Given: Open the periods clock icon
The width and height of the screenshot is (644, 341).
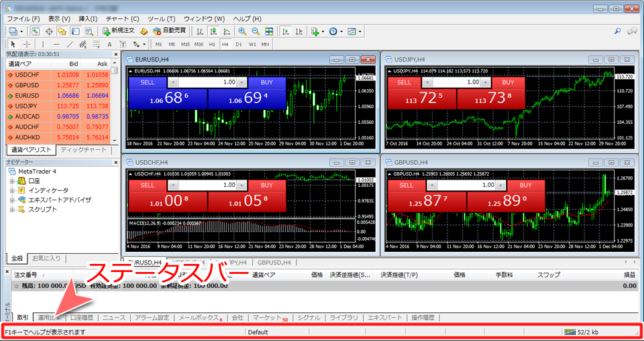Looking at the screenshot, I should [x=333, y=31].
